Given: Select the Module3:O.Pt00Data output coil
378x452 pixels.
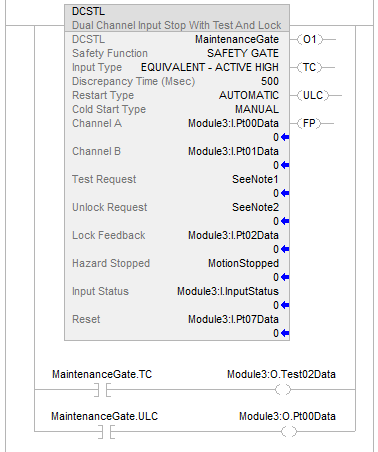Looking at the screenshot, I should [288, 432].
